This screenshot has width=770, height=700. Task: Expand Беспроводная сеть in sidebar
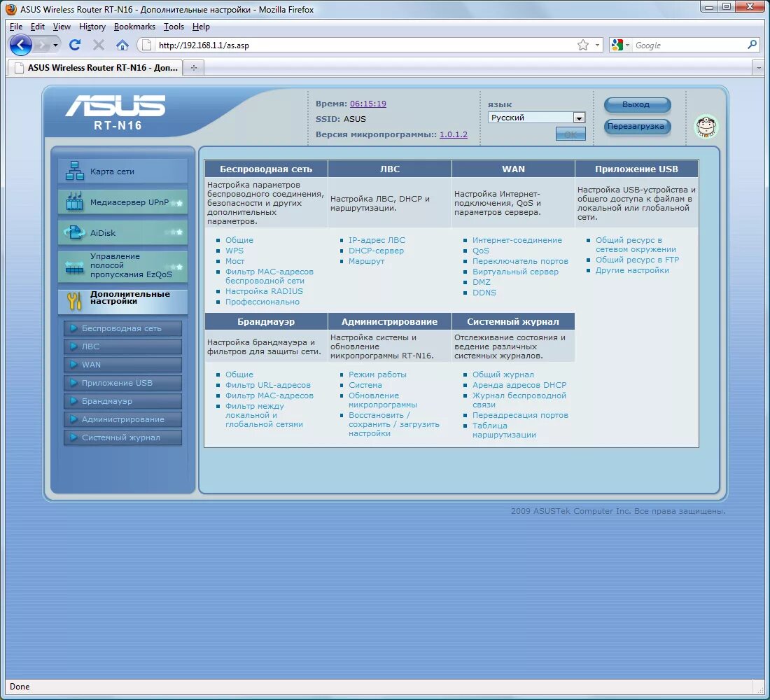click(x=122, y=328)
